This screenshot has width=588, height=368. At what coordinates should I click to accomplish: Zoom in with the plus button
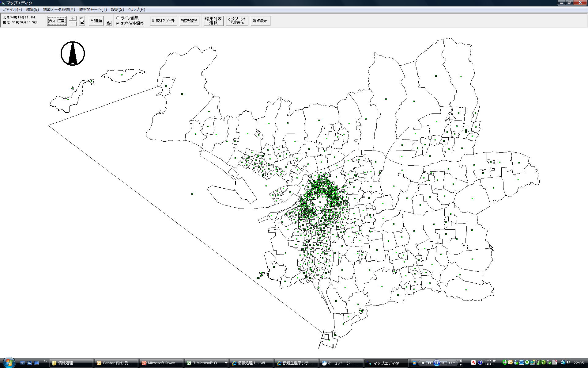[x=73, y=18]
